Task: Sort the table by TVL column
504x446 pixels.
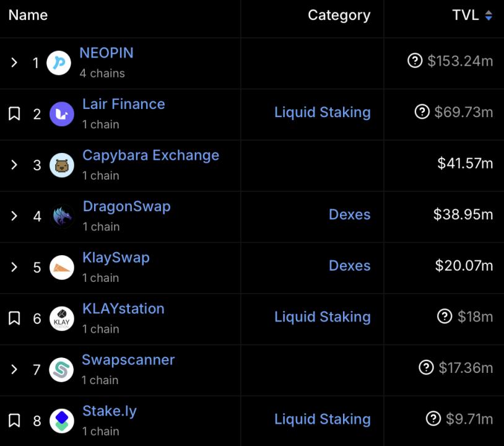Action: tap(472, 15)
